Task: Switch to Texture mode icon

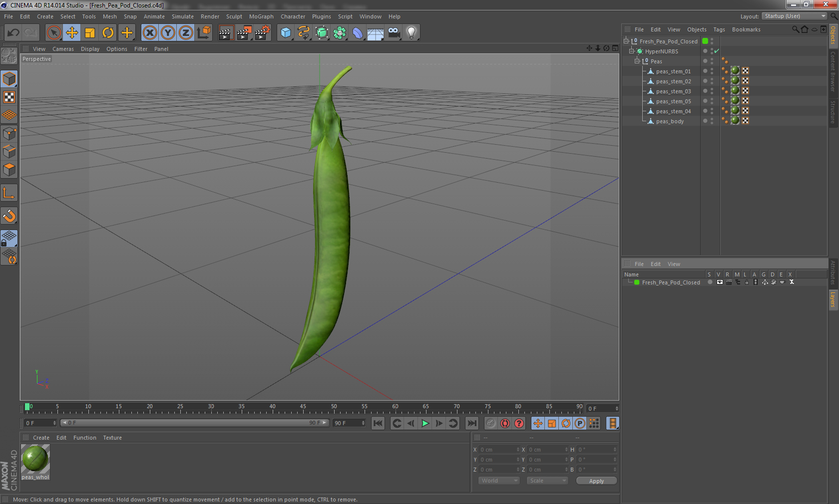Action: [x=9, y=97]
